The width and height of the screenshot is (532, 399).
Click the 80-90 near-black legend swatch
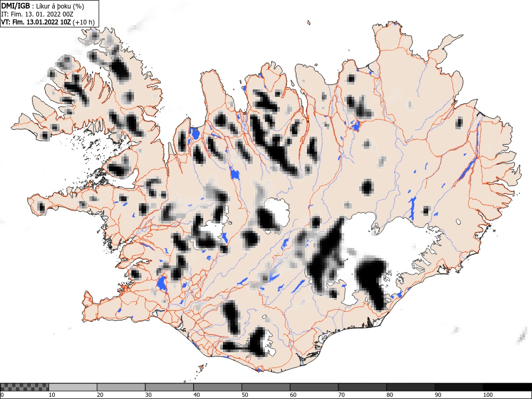point(410,387)
